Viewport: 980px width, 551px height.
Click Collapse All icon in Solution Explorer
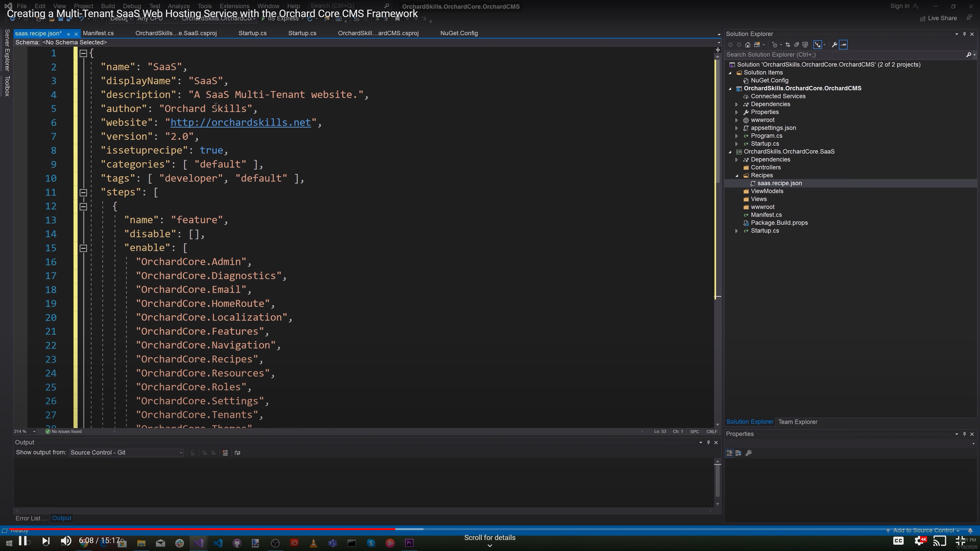796,44
